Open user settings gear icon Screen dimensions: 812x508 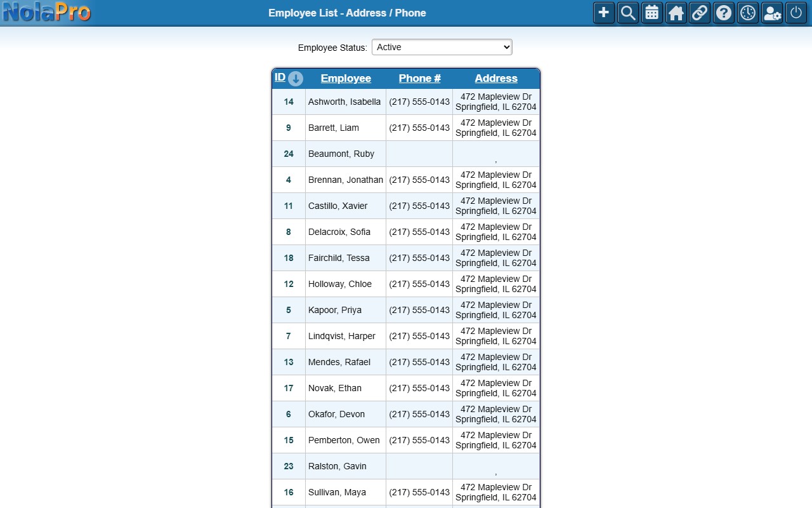[x=772, y=13]
